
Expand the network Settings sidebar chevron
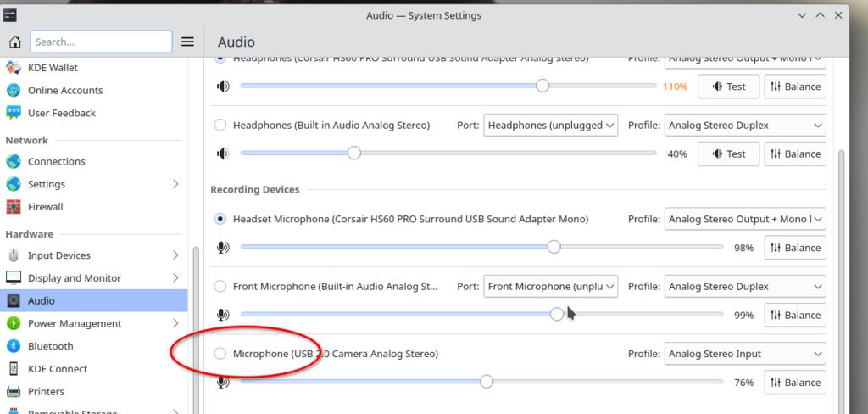click(x=175, y=184)
